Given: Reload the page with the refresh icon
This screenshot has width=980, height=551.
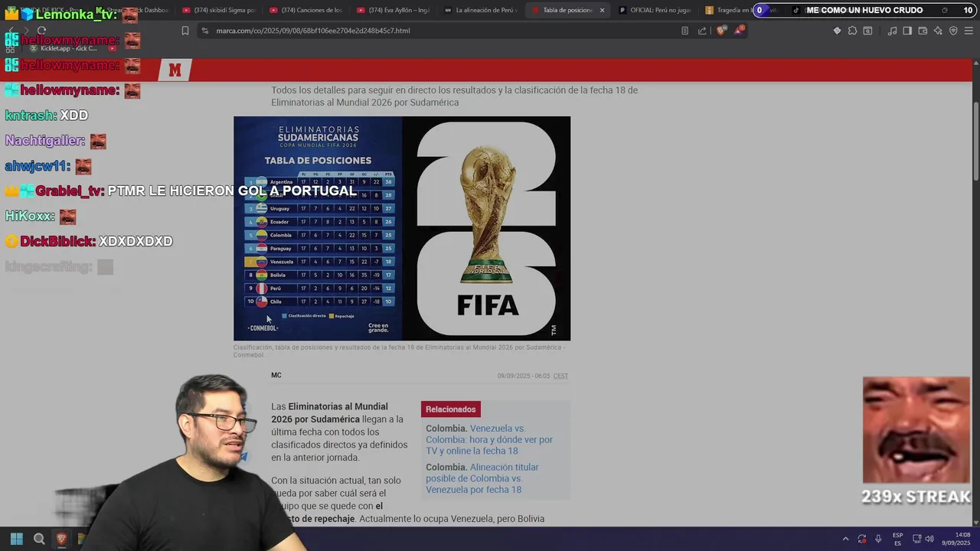Looking at the screenshot, I should click(41, 31).
